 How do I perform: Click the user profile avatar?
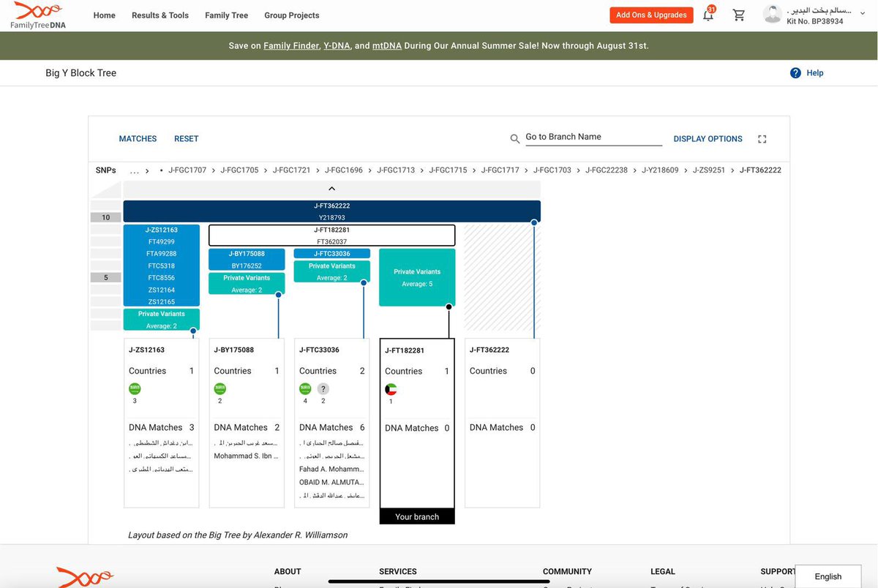[772, 15]
